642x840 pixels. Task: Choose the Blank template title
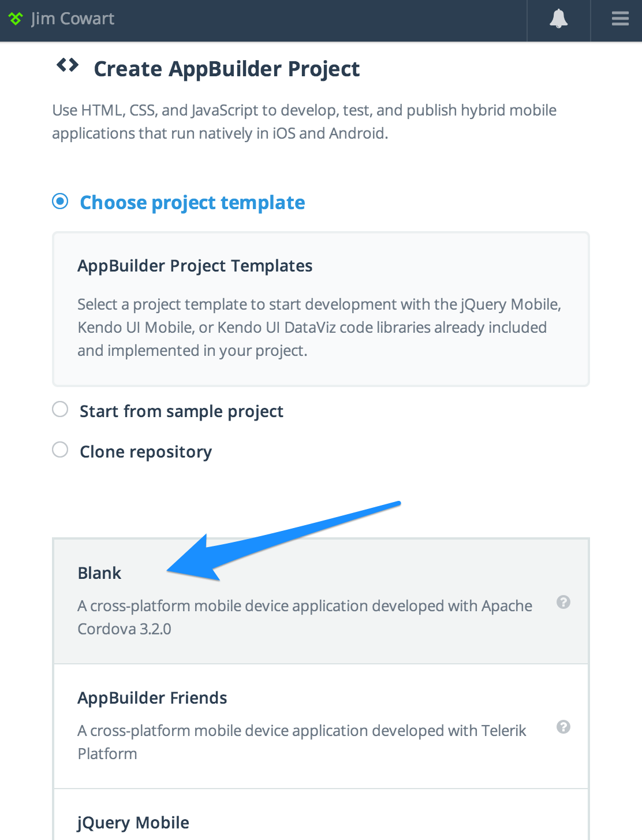click(x=99, y=573)
